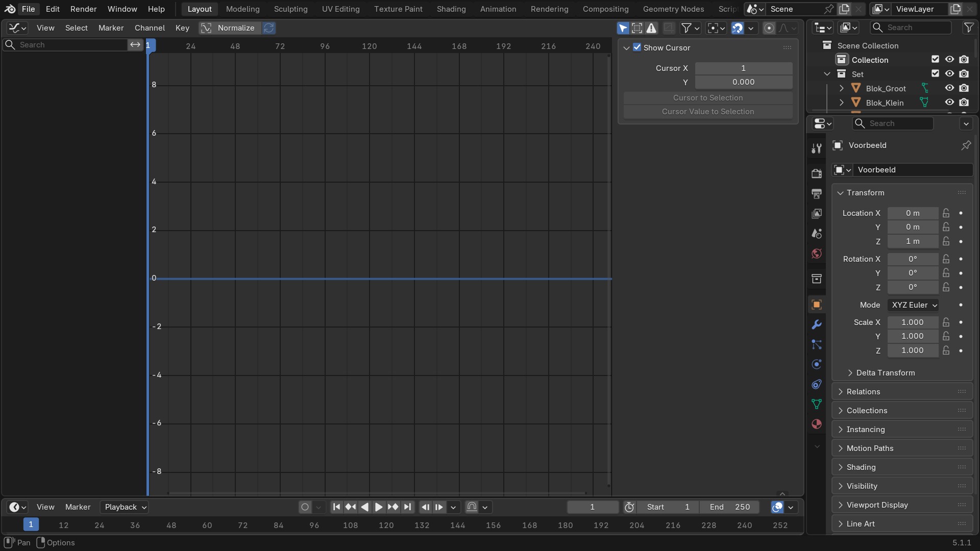Viewport: 980px width, 551px height.
Task: Open the Particles properties tab
Action: pyautogui.click(x=817, y=344)
